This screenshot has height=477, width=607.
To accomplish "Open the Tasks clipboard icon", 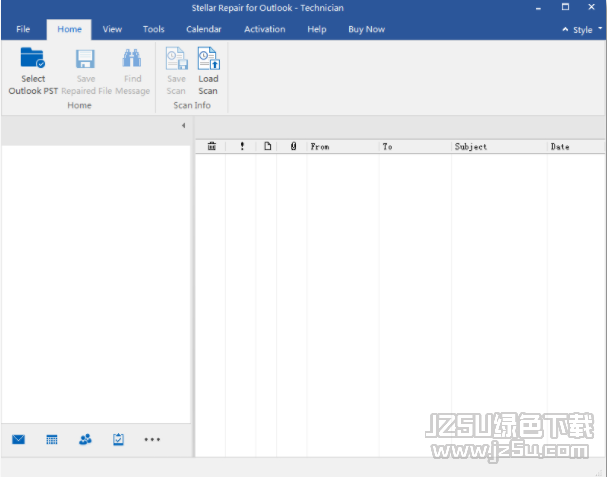I will [x=118, y=439].
